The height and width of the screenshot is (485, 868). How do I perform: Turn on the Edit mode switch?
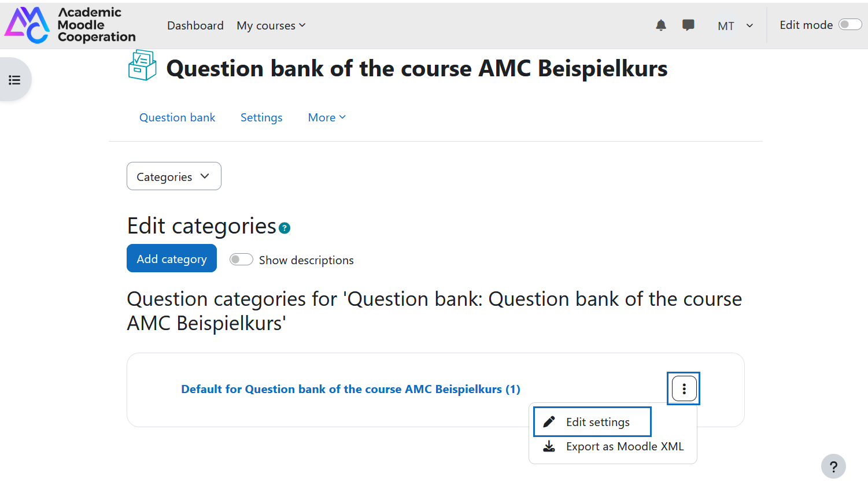coord(850,24)
